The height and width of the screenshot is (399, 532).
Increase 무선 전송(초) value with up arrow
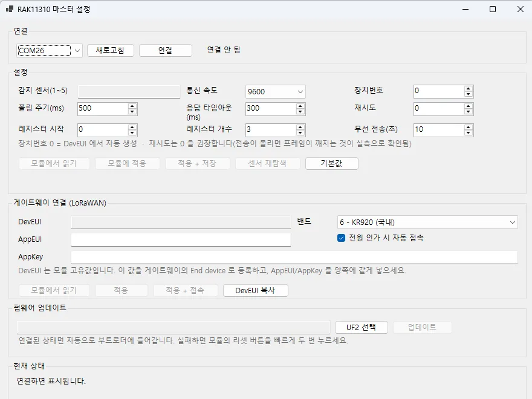pyautogui.click(x=468, y=127)
